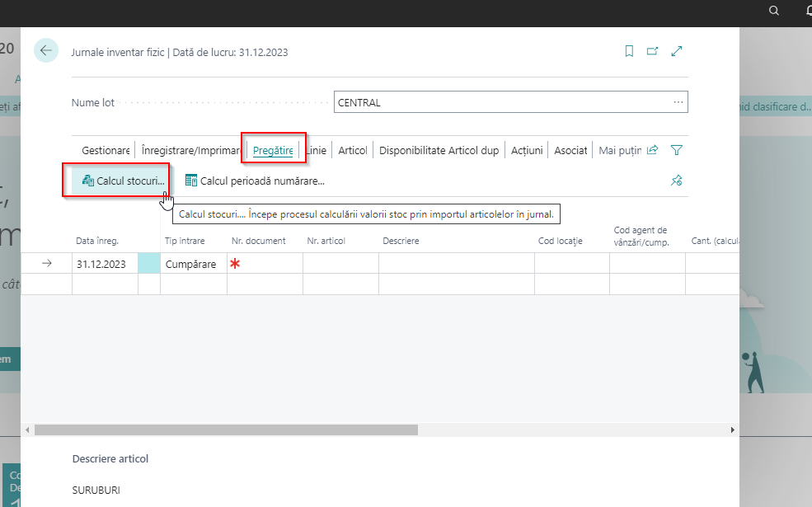Go back with the round arrow button

46,51
